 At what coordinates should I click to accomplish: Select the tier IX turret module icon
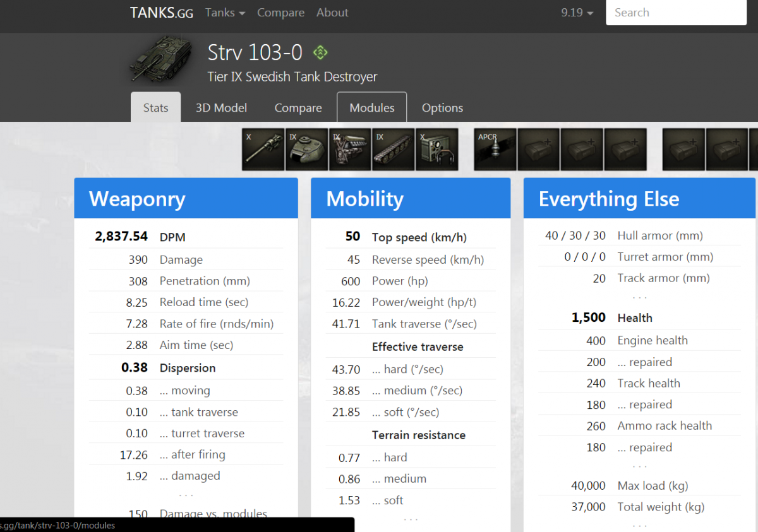coord(307,150)
